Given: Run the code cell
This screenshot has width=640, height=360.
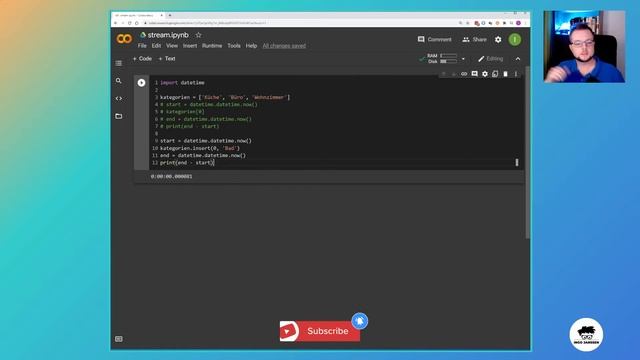Looking at the screenshot, I should [x=141, y=83].
